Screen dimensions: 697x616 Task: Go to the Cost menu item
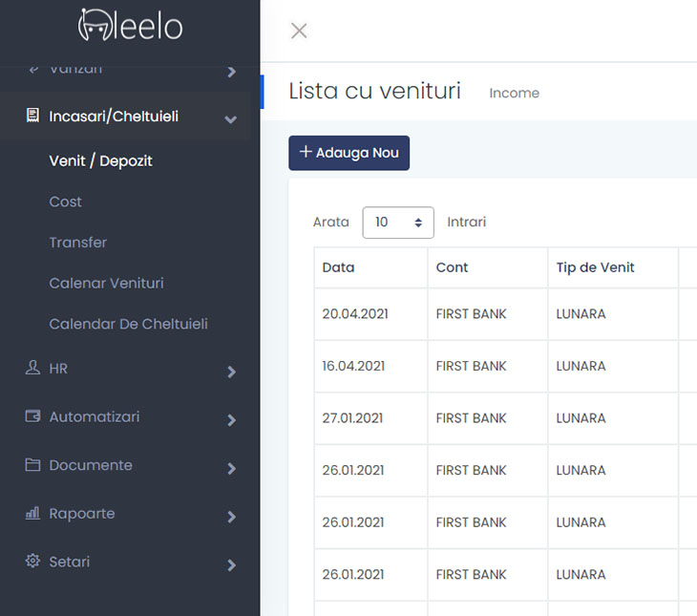pyautogui.click(x=66, y=202)
